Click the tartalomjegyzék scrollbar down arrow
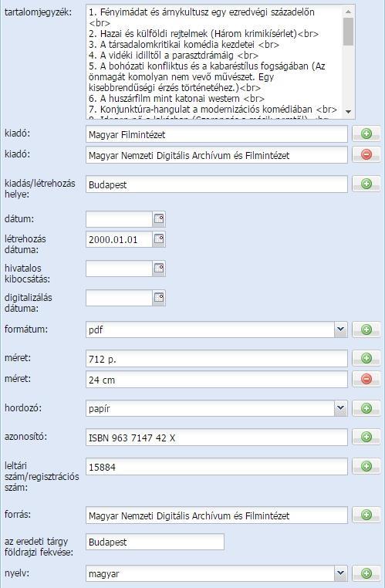 tap(348, 112)
